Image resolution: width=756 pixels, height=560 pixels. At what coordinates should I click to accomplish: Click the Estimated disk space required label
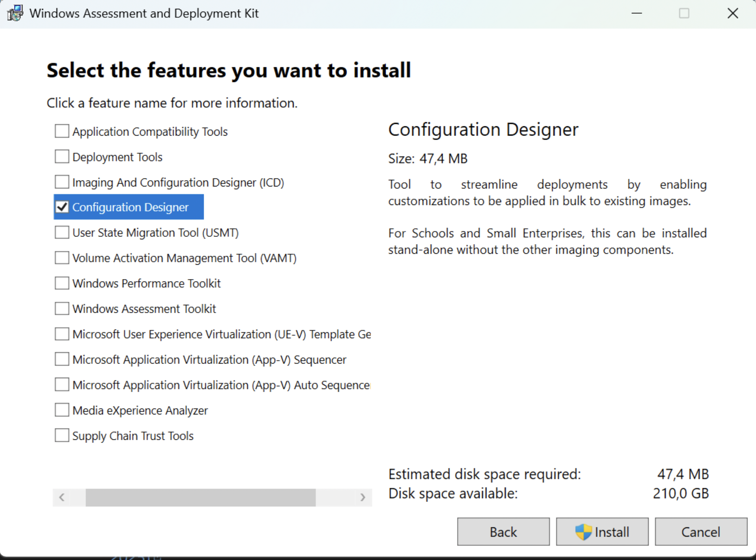(485, 474)
